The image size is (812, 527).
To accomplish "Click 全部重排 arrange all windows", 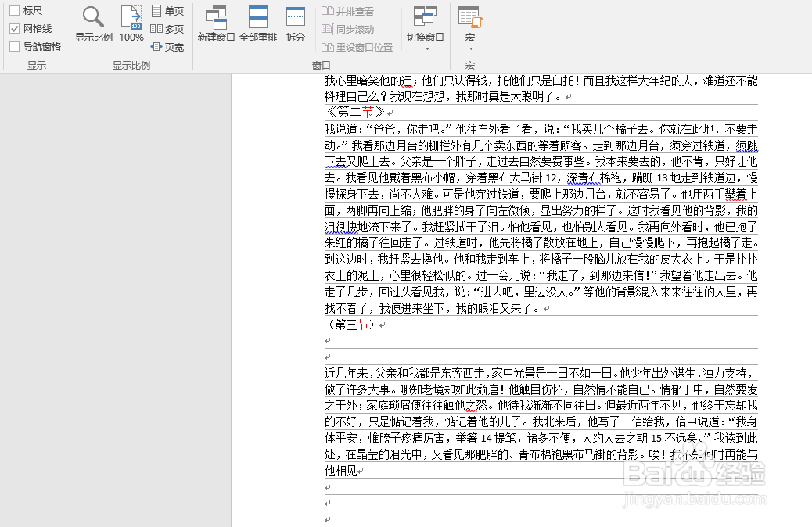I will [258, 24].
